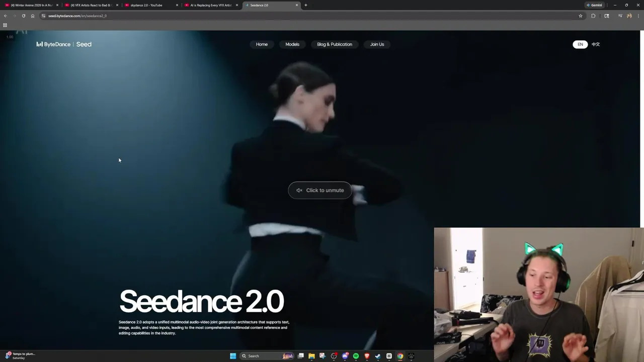The width and height of the screenshot is (644, 362).
Task: Open Discord from taskbar
Action: point(345,356)
